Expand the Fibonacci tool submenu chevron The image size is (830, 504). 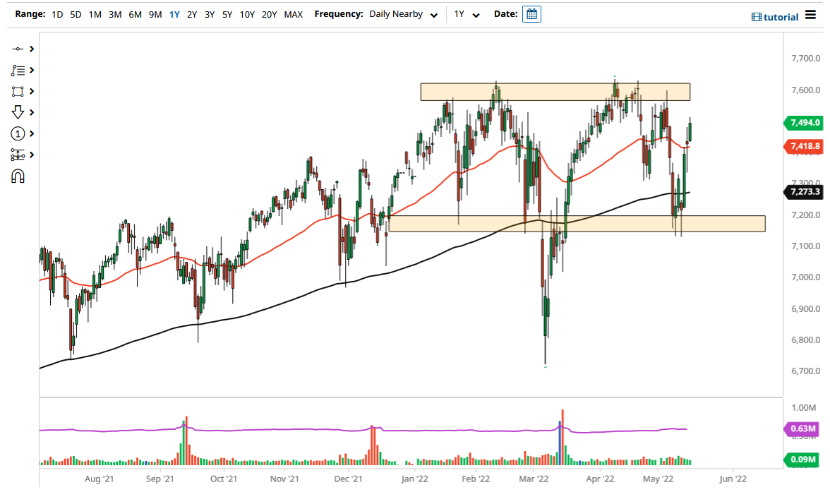(32, 70)
